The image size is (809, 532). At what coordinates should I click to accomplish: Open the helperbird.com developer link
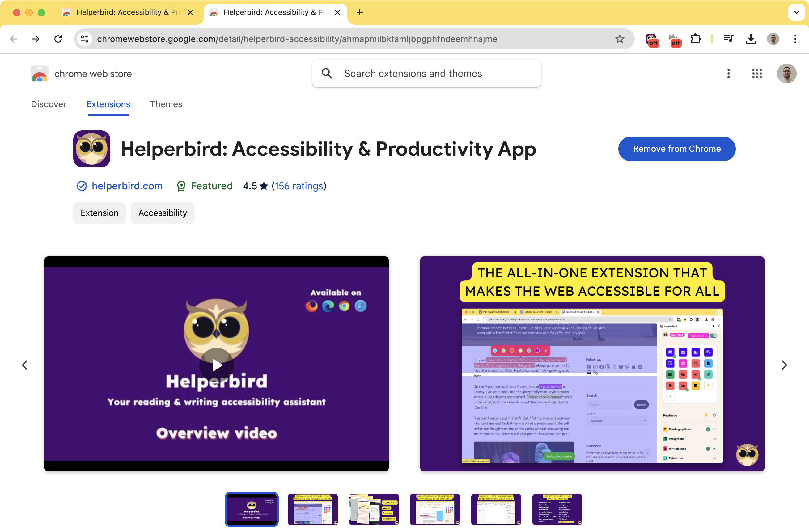pyautogui.click(x=127, y=186)
